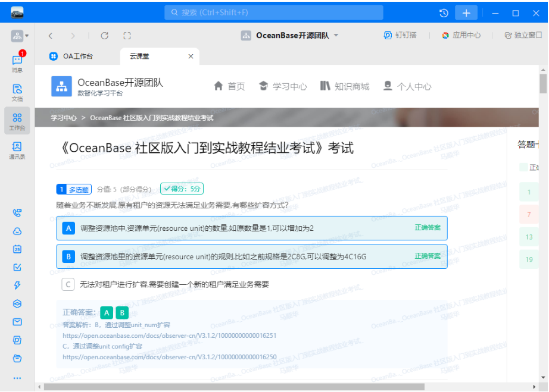Open the folder icon at sidebar bottom
Viewport: 549px width, 392px height.
(17, 359)
